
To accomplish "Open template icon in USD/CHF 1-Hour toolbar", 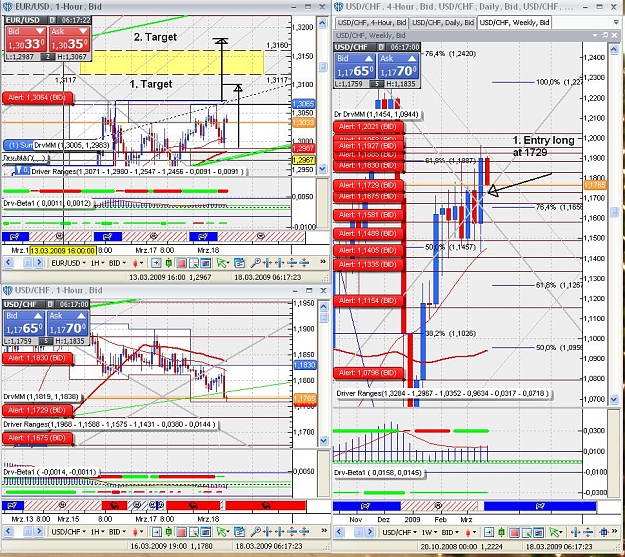I will [x=239, y=532].
